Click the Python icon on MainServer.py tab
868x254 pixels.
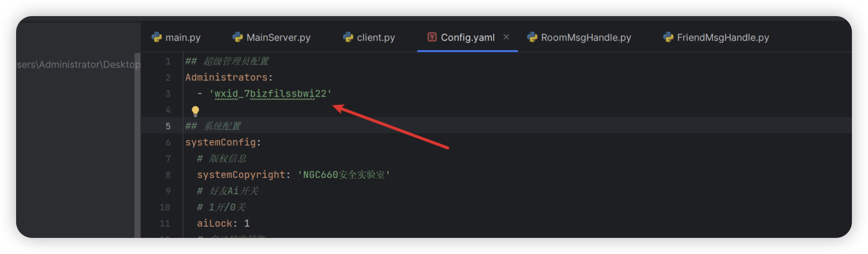[238, 38]
